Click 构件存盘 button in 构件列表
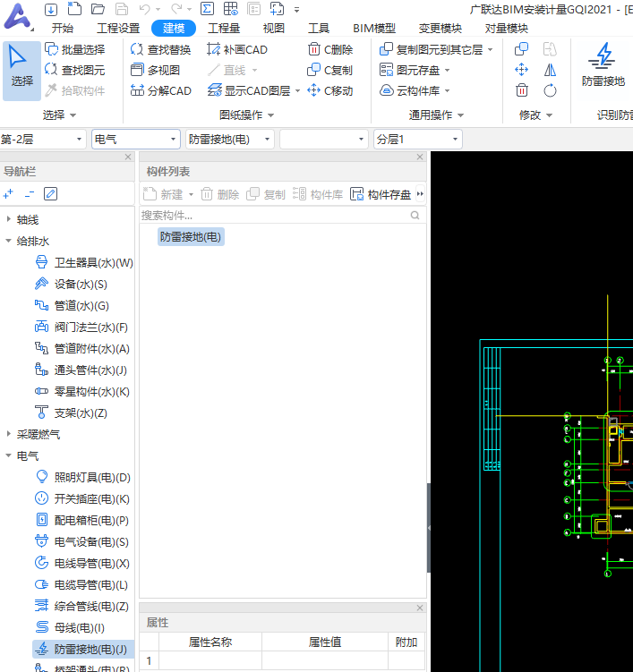633x672 pixels. (381, 194)
